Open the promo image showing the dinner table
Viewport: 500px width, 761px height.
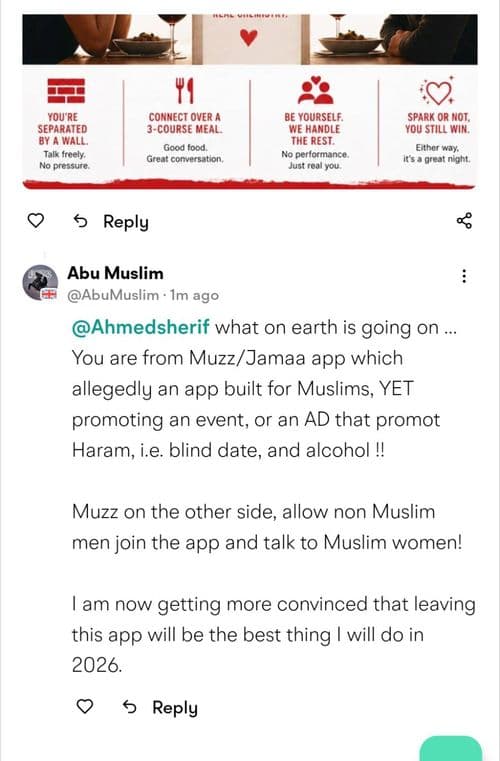click(250, 102)
